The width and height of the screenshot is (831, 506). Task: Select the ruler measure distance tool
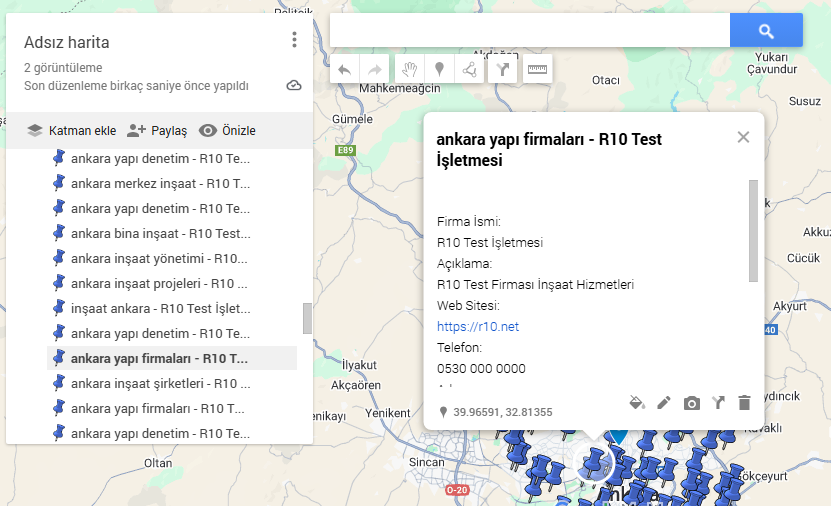tap(537, 69)
